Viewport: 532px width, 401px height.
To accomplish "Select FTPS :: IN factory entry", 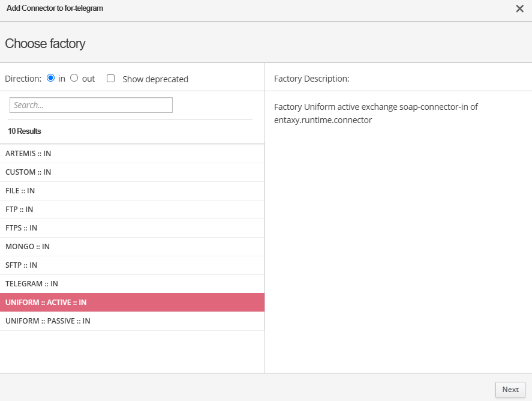I will point(22,228).
